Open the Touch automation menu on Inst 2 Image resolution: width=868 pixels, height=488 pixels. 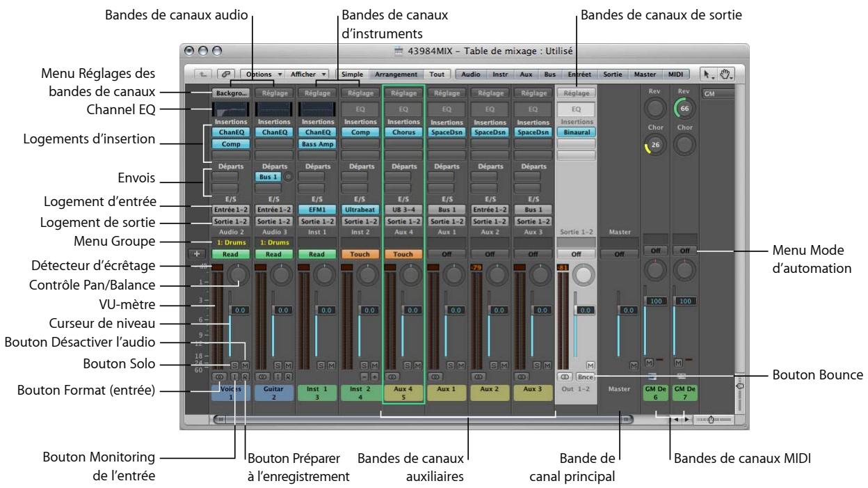(360, 255)
